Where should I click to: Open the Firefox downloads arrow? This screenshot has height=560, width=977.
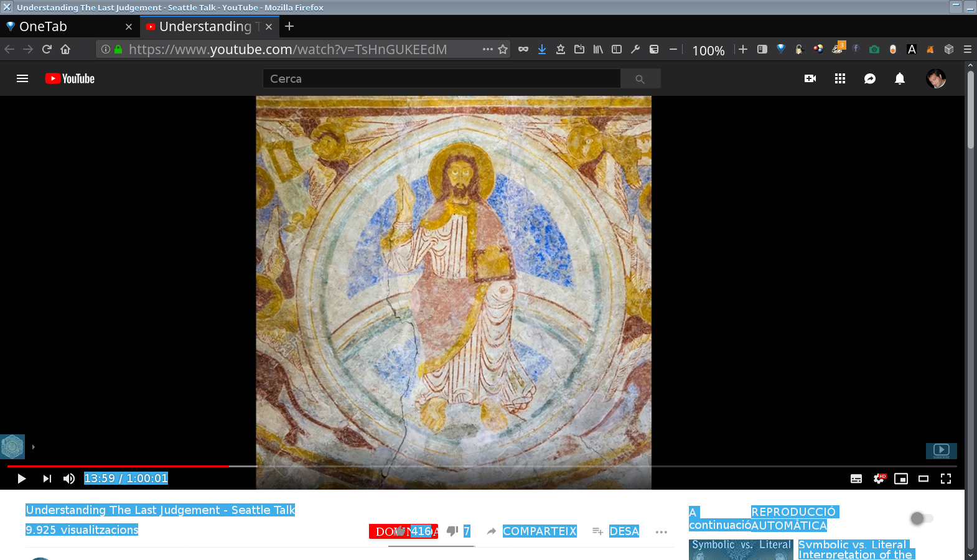click(542, 49)
